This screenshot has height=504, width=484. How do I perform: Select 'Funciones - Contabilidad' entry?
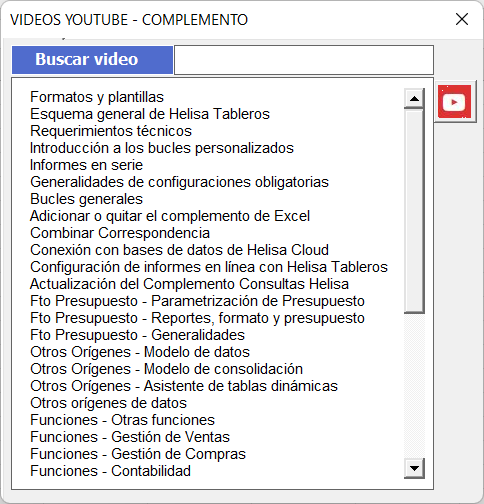(110, 471)
